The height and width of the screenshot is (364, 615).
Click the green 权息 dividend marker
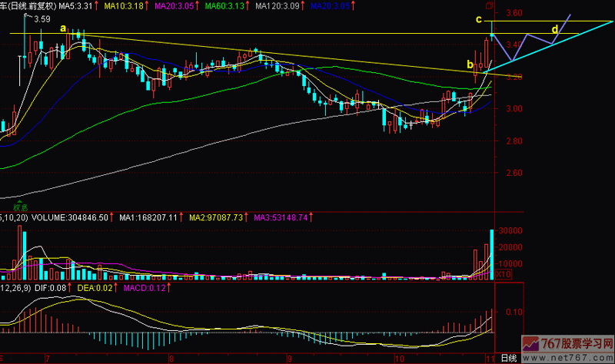tap(20, 207)
